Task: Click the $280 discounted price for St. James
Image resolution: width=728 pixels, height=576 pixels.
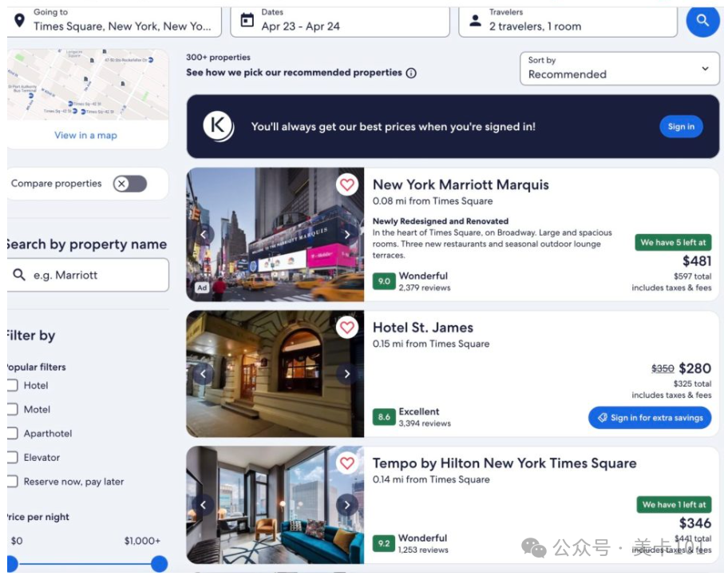Action: (x=695, y=368)
